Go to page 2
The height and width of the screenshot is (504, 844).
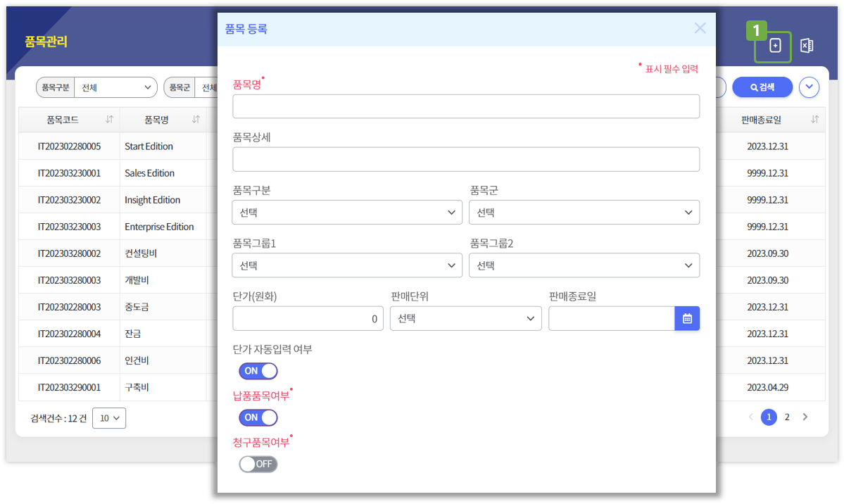click(x=787, y=417)
